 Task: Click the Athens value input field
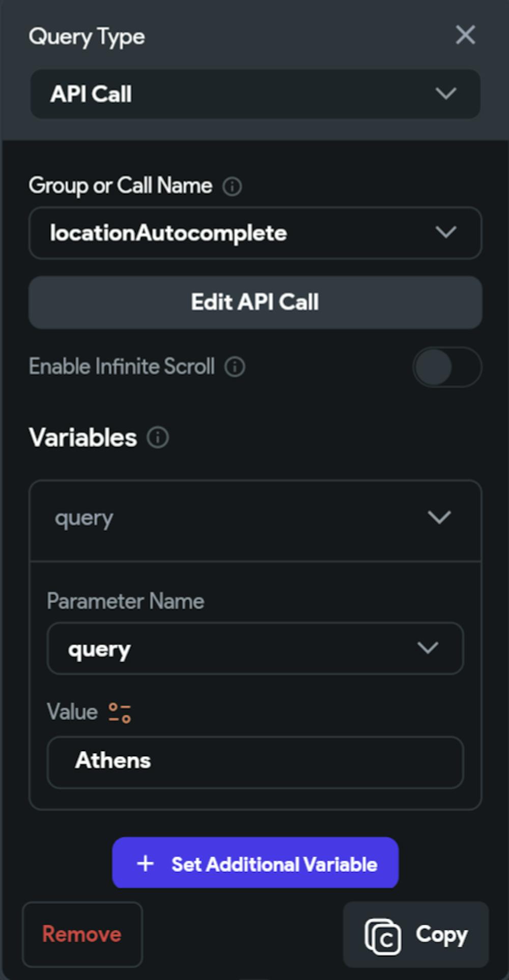tap(255, 762)
